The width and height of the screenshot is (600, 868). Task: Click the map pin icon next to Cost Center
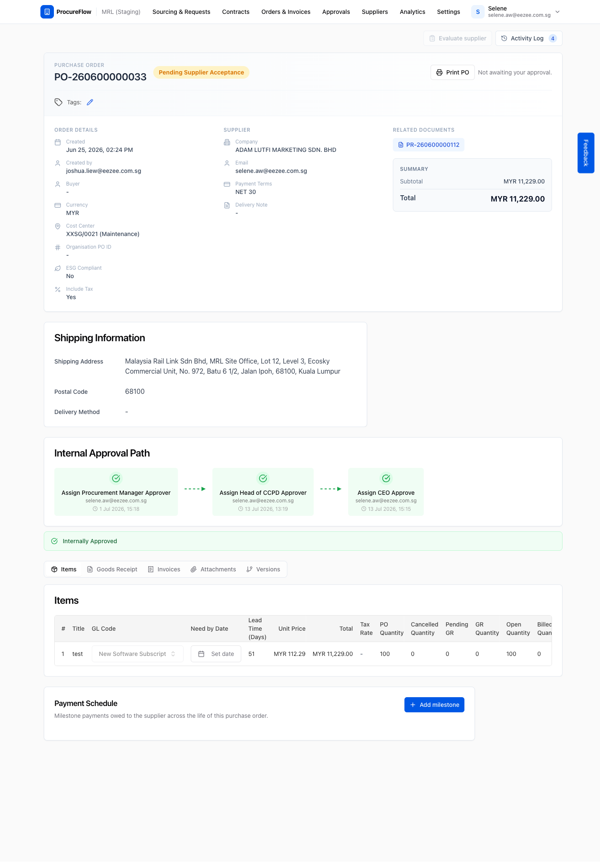[58, 226]
